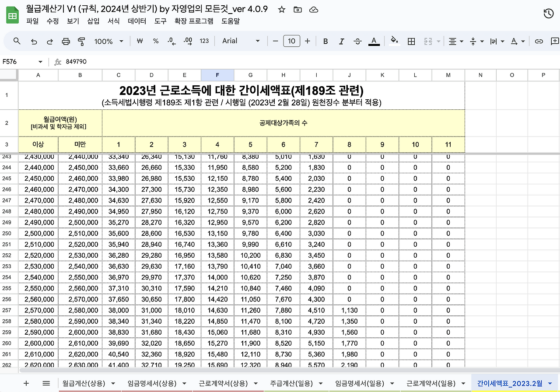Show the all sheets list
Image resolution: width=560 pixels, height=392 pixels.
tap(46, 383)
